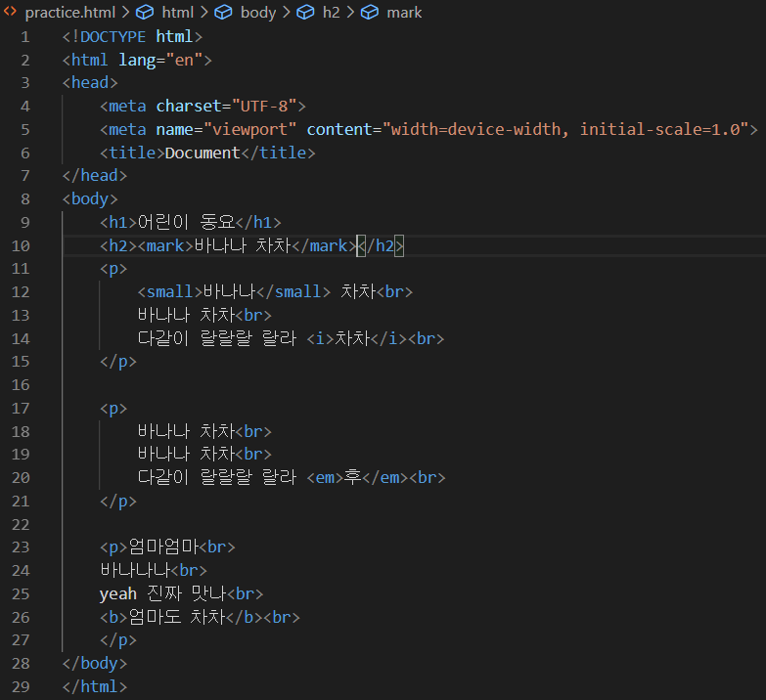
Task: Click the "viewport" string on line 5
Action: click(x=250, y=129)
